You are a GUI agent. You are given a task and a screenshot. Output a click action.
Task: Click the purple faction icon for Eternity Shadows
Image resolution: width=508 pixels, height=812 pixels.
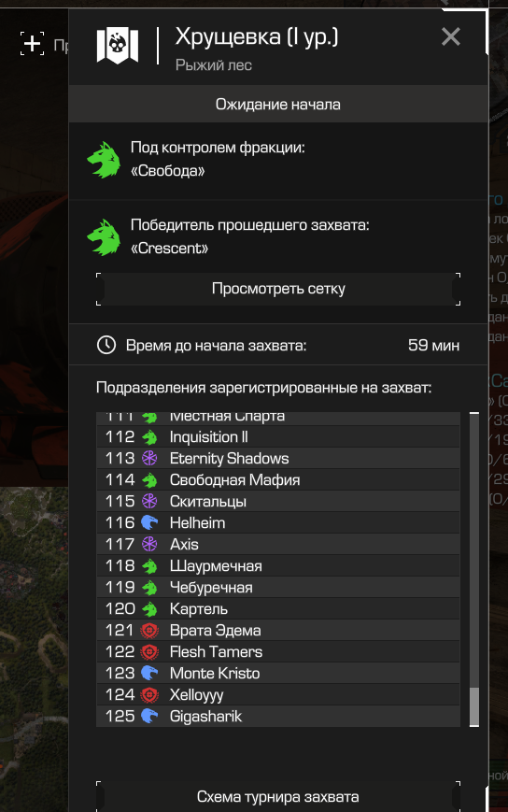149,458
